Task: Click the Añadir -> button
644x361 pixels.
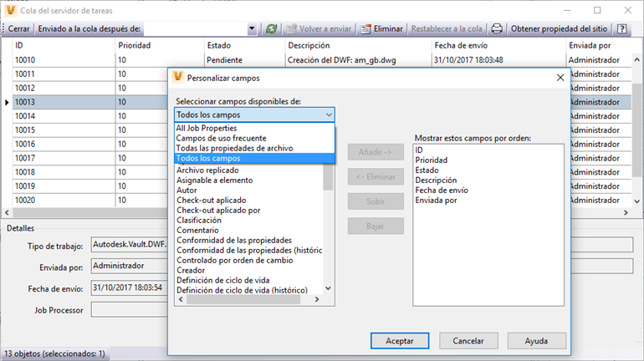Action: point(376,152)
